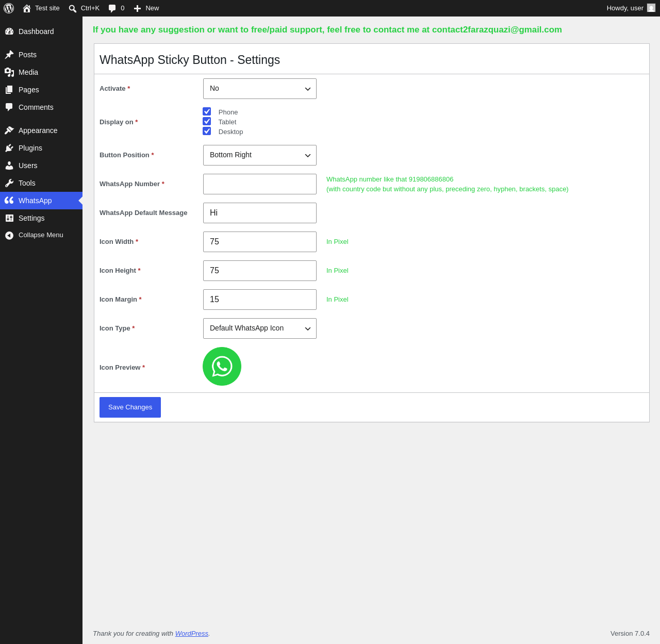The height and width of the screenshot is (644, 660).
Task: Click the Icon Width field
Action: pos(260,242)
